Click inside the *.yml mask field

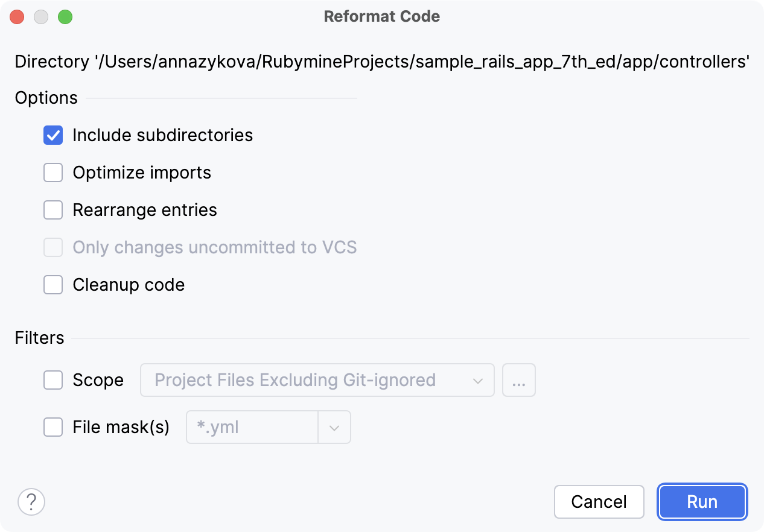pos(253,427)
